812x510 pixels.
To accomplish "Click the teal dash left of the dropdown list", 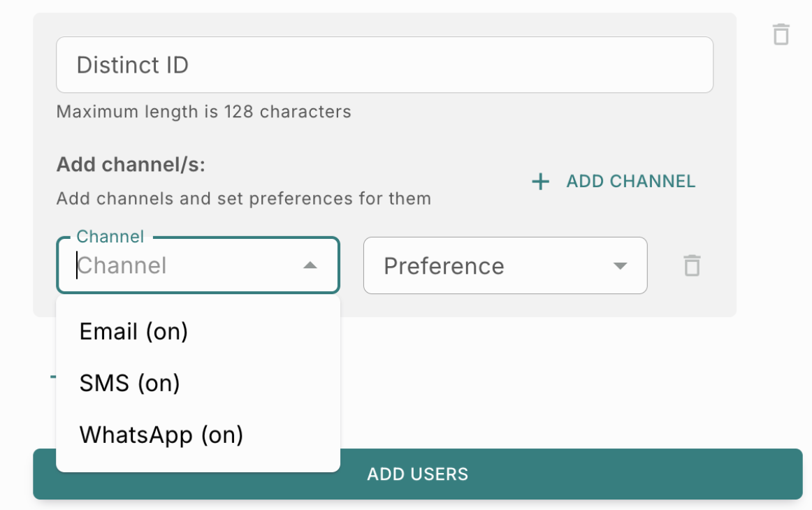I will coord(53,377).
